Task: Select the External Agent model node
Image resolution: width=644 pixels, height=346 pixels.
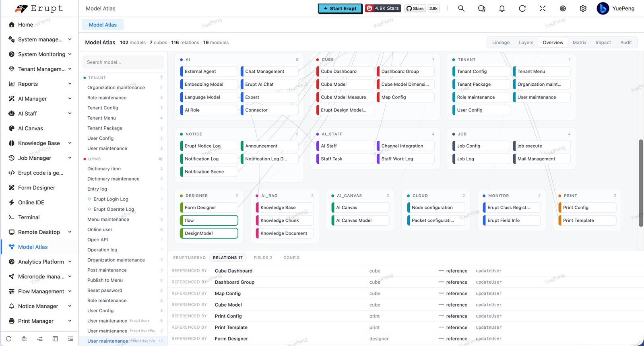Action: [x=208, y=72]
